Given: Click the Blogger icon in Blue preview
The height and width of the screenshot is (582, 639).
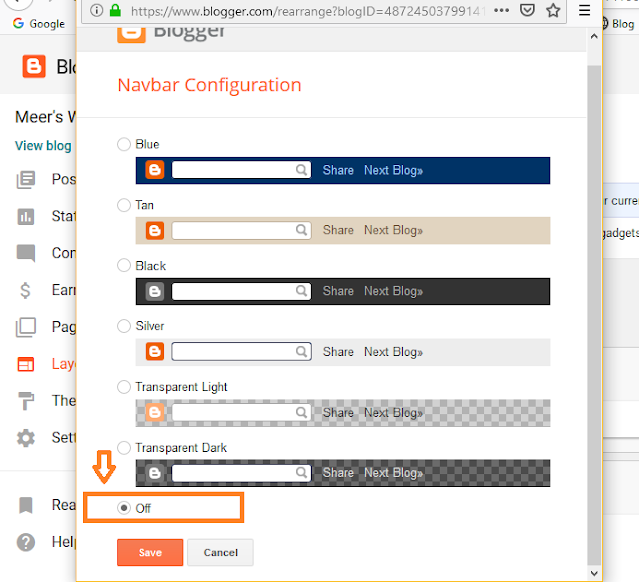Looking at the screenshot, I should [155, 170].
